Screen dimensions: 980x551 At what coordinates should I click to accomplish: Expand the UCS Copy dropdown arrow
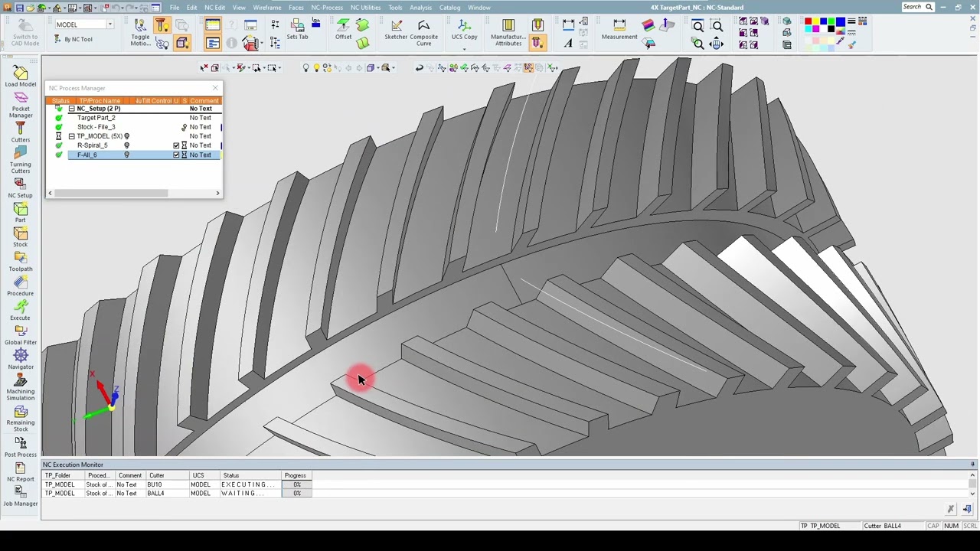click(x=464, y=49)
